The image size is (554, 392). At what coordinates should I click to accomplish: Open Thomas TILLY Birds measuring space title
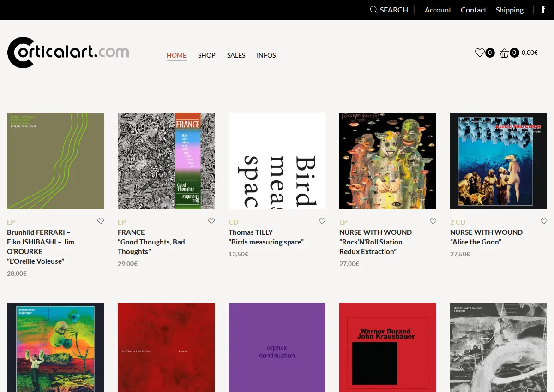[x=266, y=237]
